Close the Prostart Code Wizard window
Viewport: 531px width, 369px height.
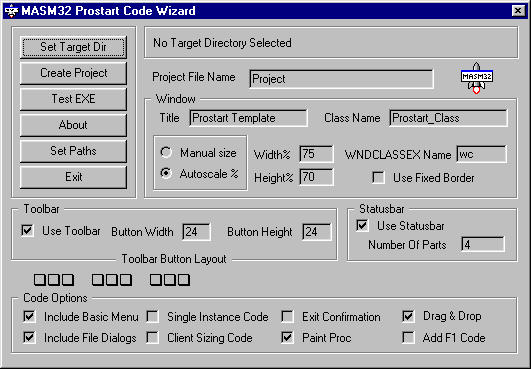click(518, 11)
